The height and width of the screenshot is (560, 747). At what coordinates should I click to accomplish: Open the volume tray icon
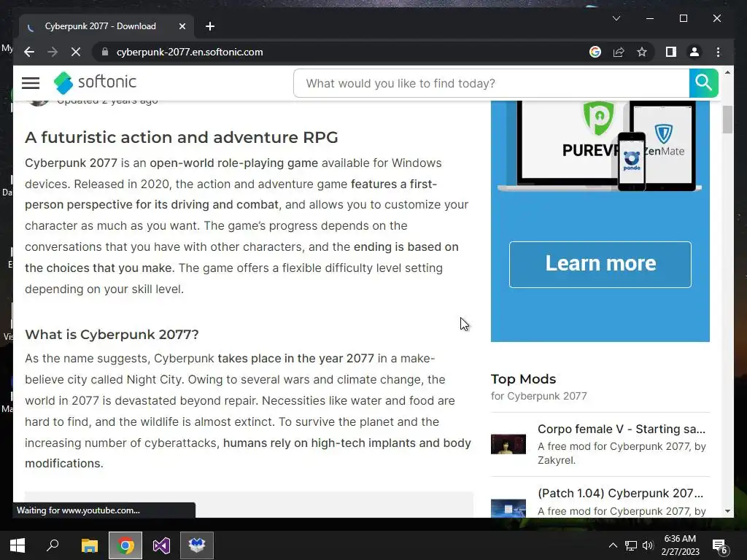(x=648, y=545)
